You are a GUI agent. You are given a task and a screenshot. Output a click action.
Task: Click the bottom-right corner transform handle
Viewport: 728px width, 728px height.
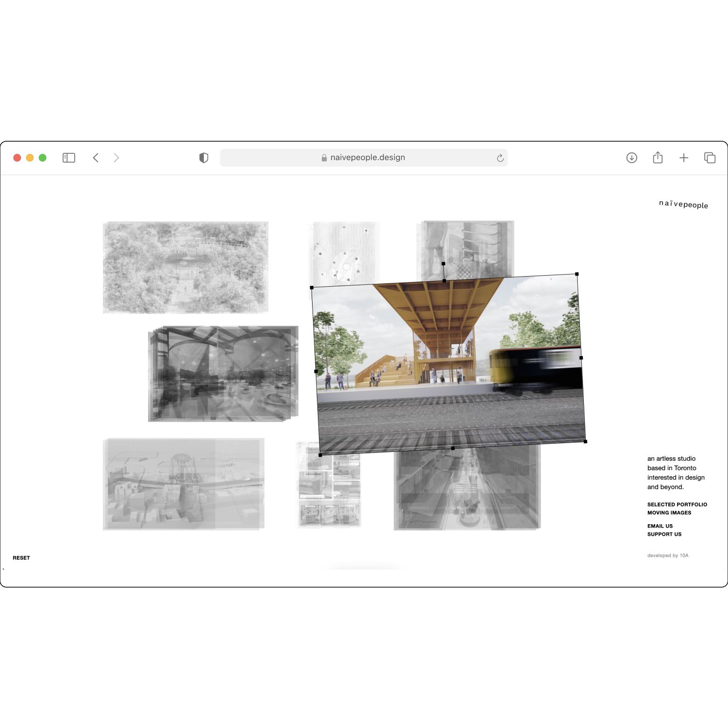(x=585, y=442)
